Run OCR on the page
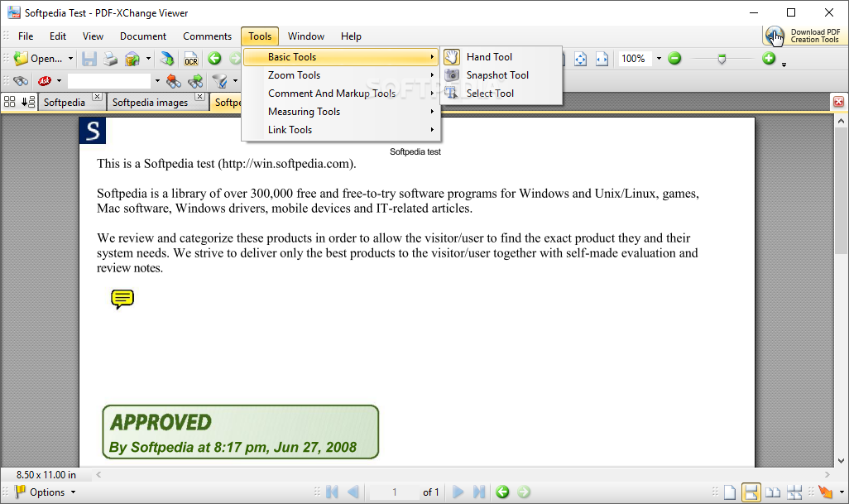Screen dimensions: 849x504 (x=190, y=59)
